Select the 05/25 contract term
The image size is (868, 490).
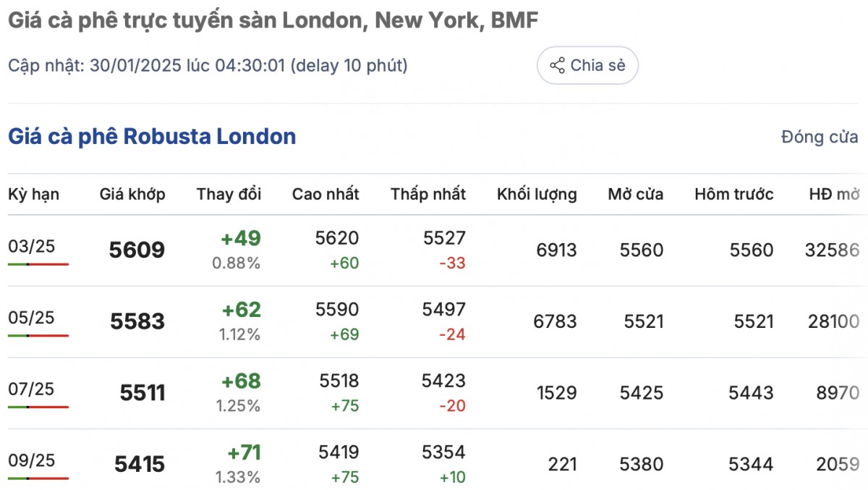(x=31, y=318)
